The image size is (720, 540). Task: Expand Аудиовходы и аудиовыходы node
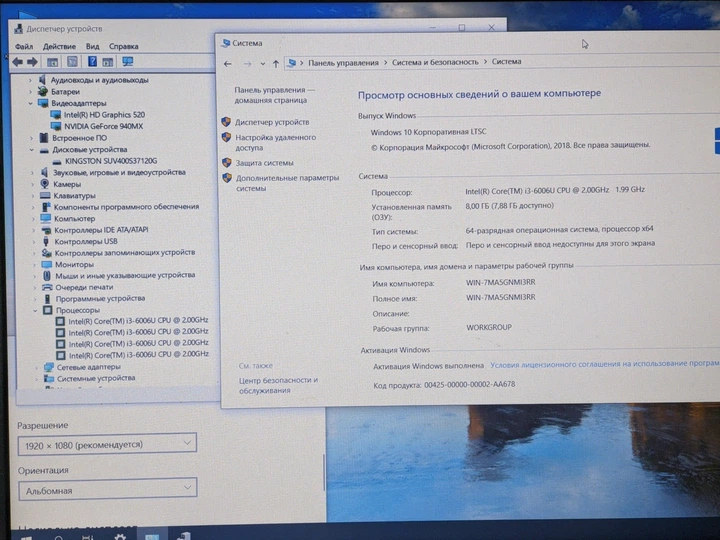click(x=30, y=80)
